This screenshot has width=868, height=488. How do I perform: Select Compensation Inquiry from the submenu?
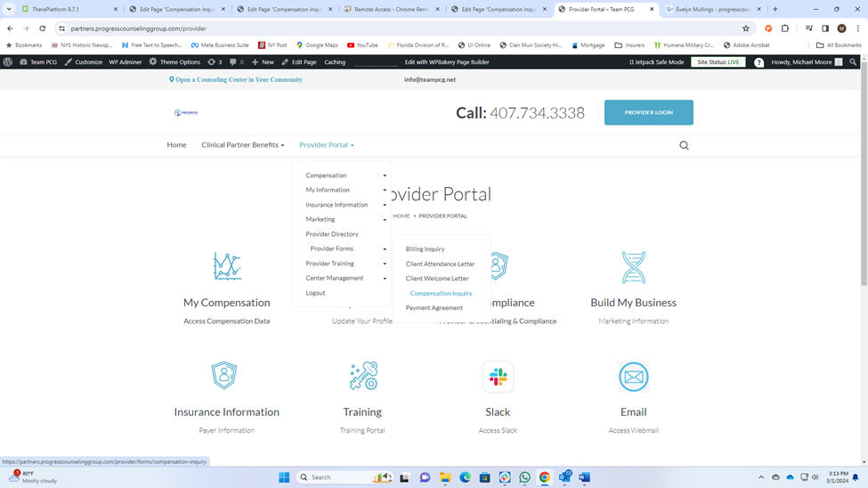point(441,293)
